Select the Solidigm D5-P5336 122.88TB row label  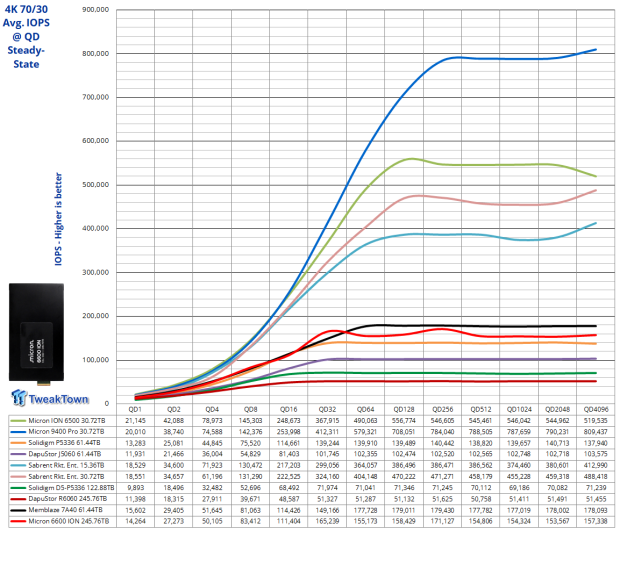click(x=71, y=488)
